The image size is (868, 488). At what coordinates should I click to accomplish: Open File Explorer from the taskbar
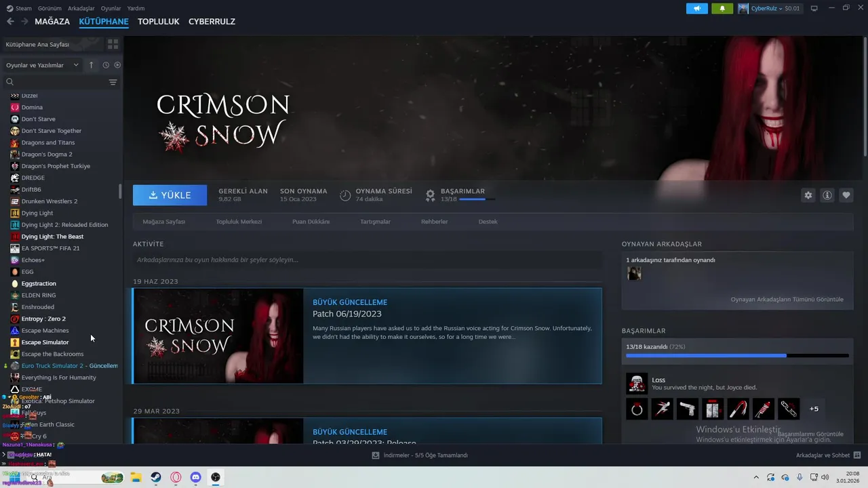(x=136, y=477)
